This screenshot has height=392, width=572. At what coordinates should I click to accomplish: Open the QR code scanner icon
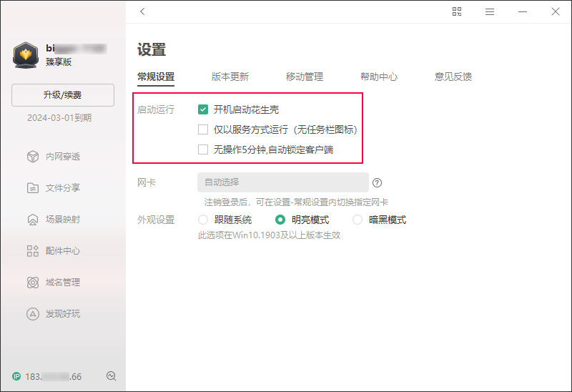458,11
